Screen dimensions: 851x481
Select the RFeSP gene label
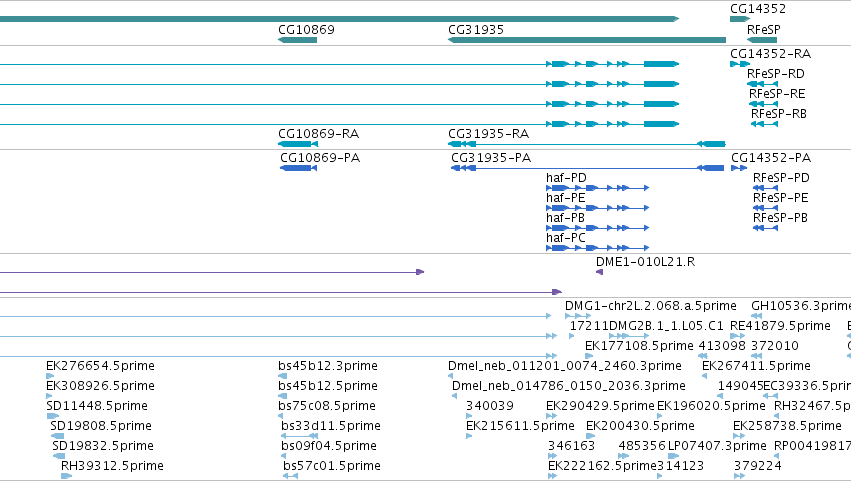point(764,30)
